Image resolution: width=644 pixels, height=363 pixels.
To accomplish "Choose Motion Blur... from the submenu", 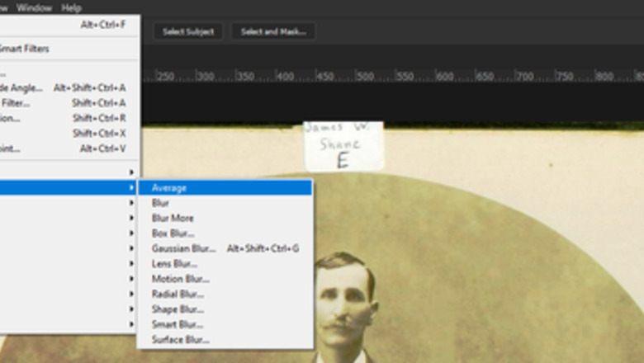I will [225, 279].
